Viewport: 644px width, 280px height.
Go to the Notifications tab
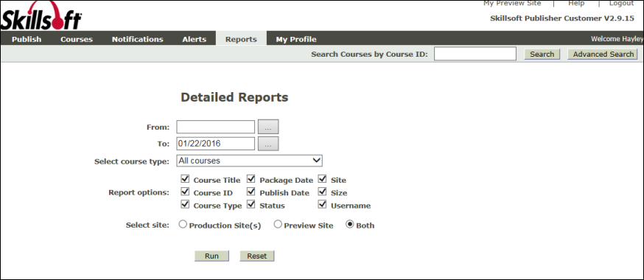point(138,39)
